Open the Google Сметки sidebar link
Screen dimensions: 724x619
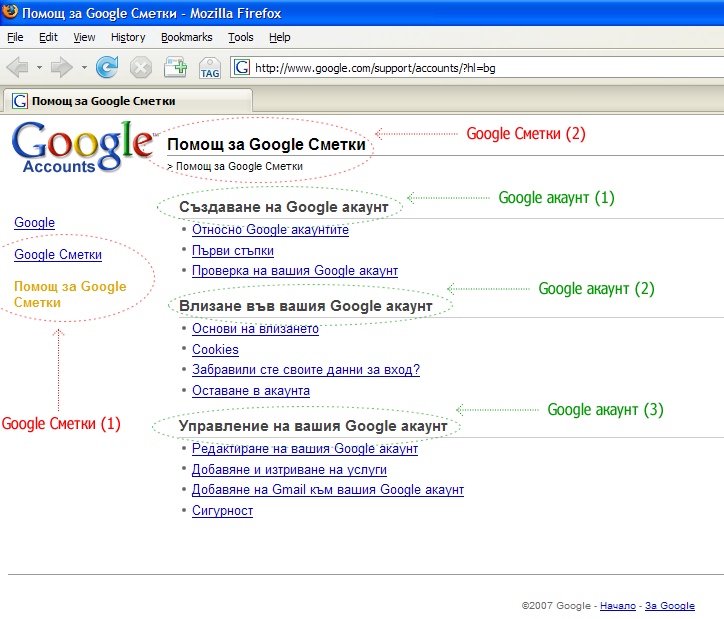58,254
